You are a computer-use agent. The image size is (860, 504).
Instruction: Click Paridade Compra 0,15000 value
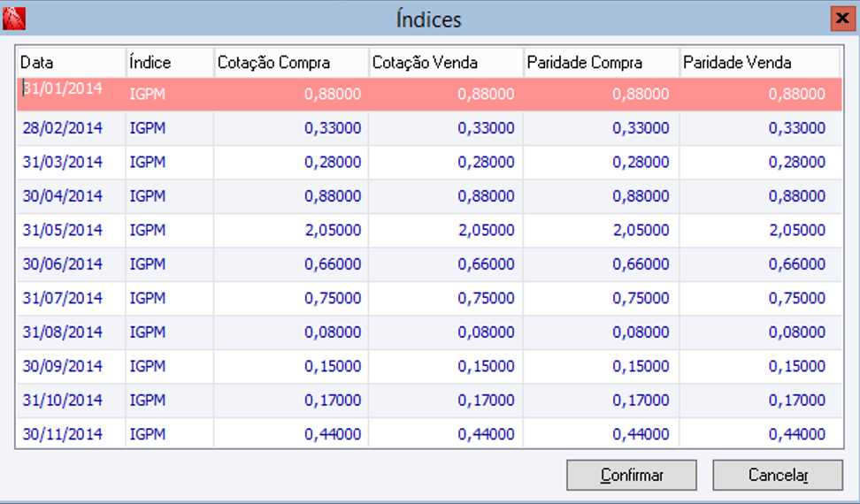pyautogui.click(x=641, y=366)
